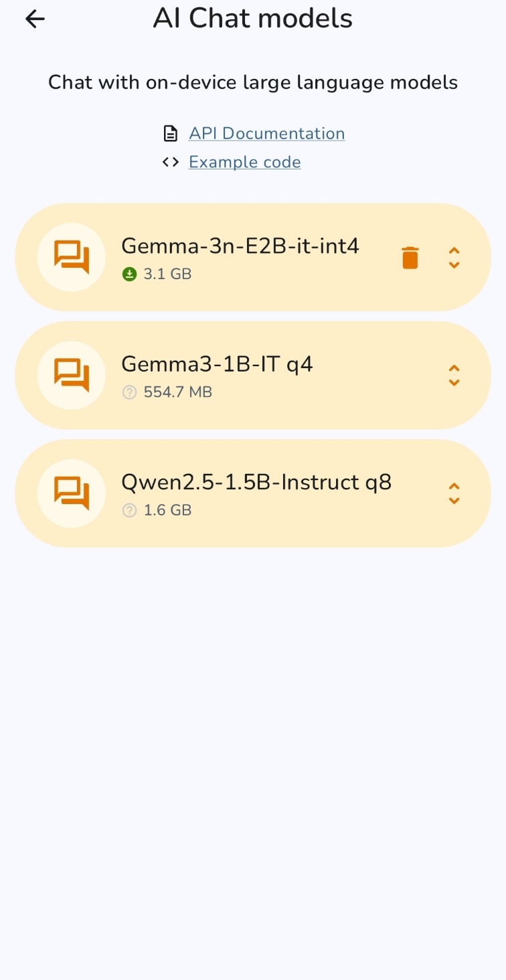Go back using the arrow icon
Viewport: 506px width, 980px height.
tap(35, 19)
